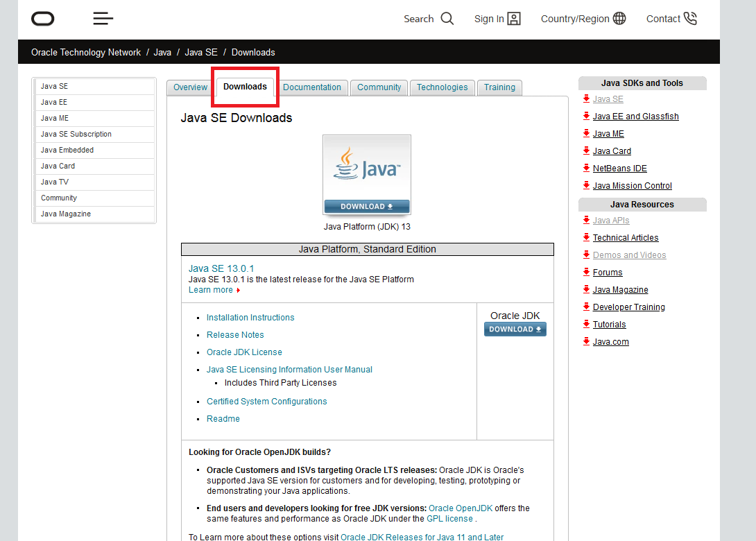The height and width of the screenshot is (541, 756).
Task: Select Java ME in the left sidebar
Action: (95, 118)
